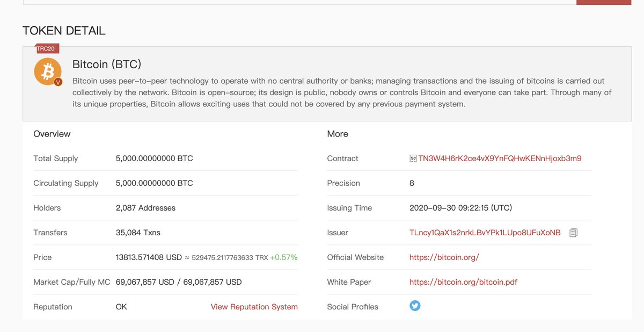The height and width of the screenshot is (332, 644).
Task: Click the Total Supply label
Action: 56,158
